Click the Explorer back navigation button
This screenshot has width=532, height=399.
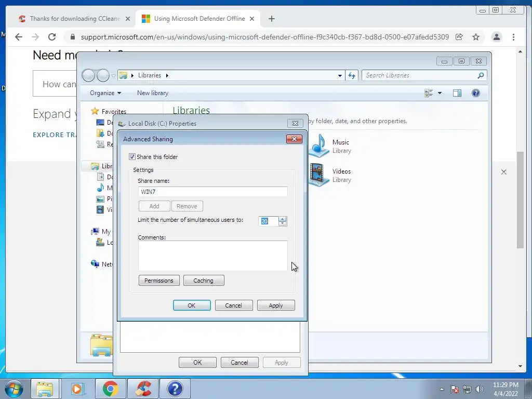click(88, 75)
